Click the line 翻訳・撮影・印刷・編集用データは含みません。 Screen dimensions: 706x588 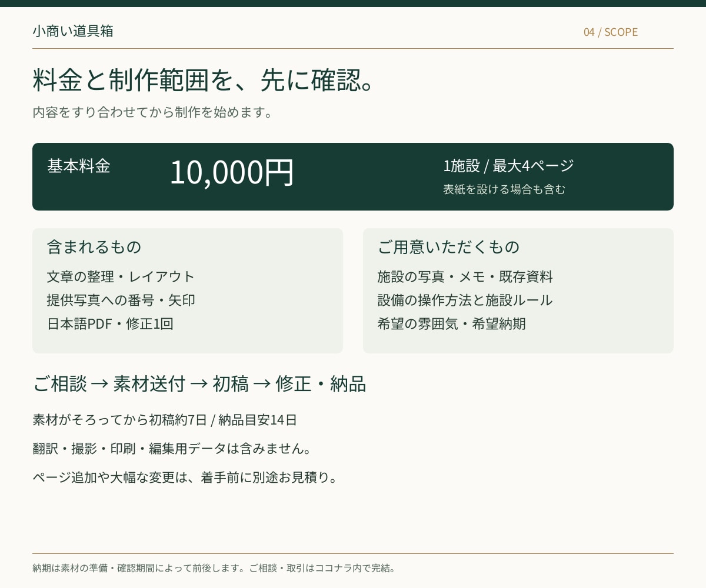pos(172,449)
